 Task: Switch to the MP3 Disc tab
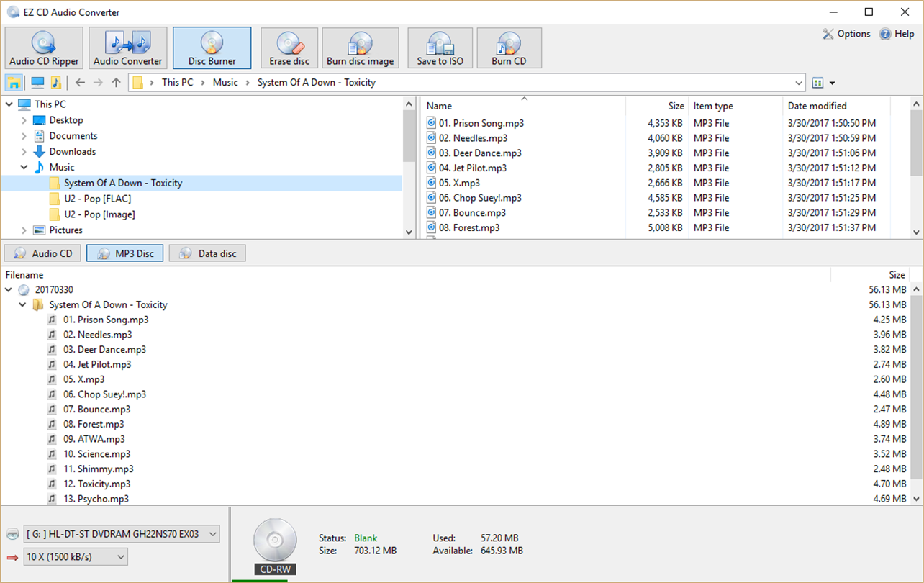coord(124,253)
